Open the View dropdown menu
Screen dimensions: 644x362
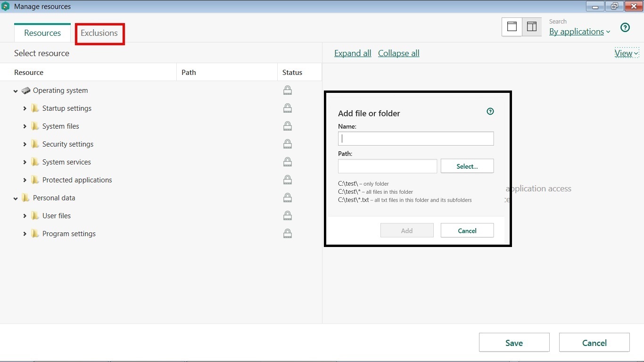[x=626, y=53]
